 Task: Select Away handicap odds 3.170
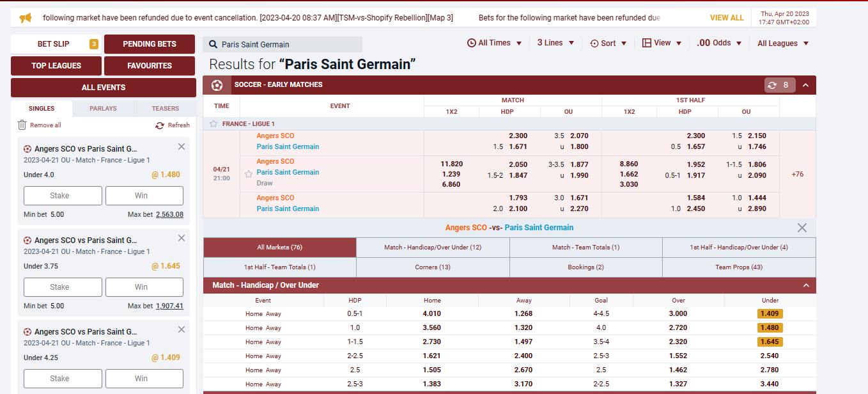click(523, 384)
